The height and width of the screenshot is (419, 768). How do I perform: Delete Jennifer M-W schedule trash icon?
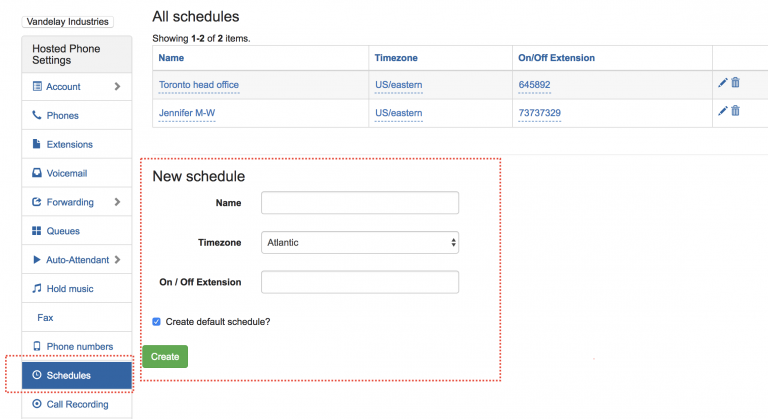pos(735,111)
